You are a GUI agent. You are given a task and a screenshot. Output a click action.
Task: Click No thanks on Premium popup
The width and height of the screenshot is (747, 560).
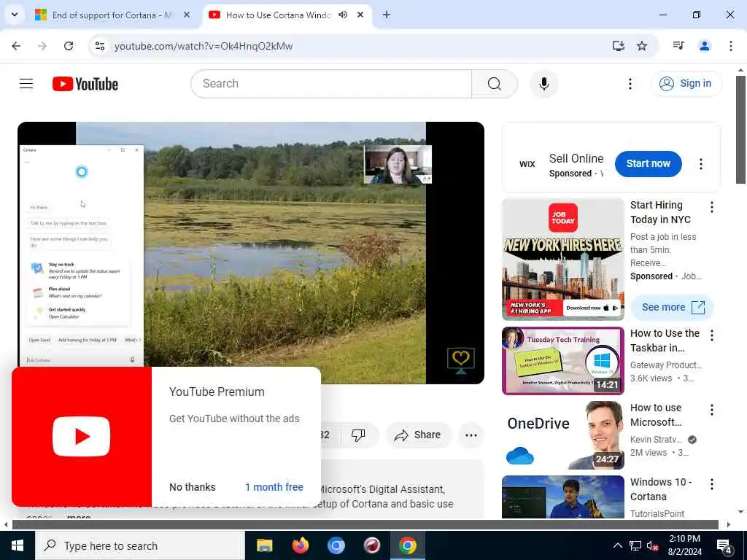[x=193, y=486]
